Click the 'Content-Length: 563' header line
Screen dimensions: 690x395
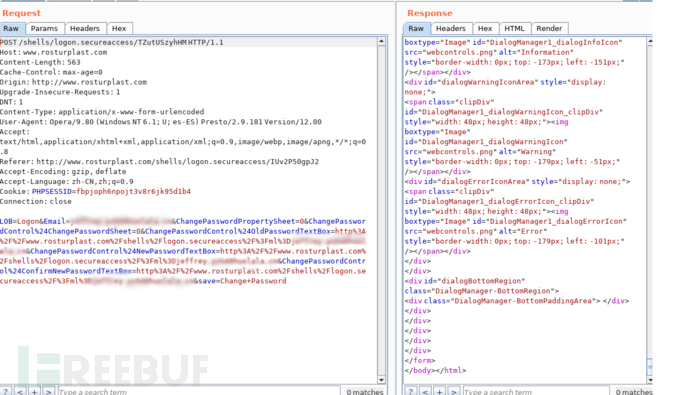tap(40, 62)
